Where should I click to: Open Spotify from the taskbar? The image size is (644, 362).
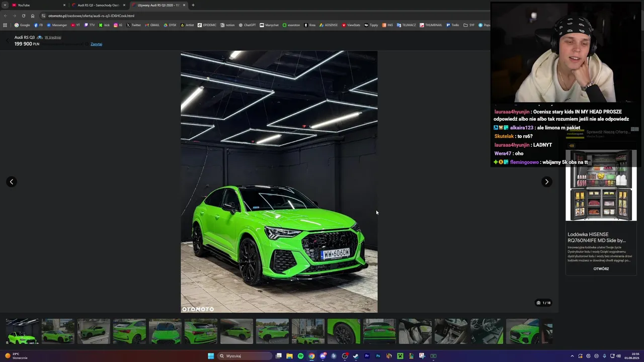click(x=300, y=356)
